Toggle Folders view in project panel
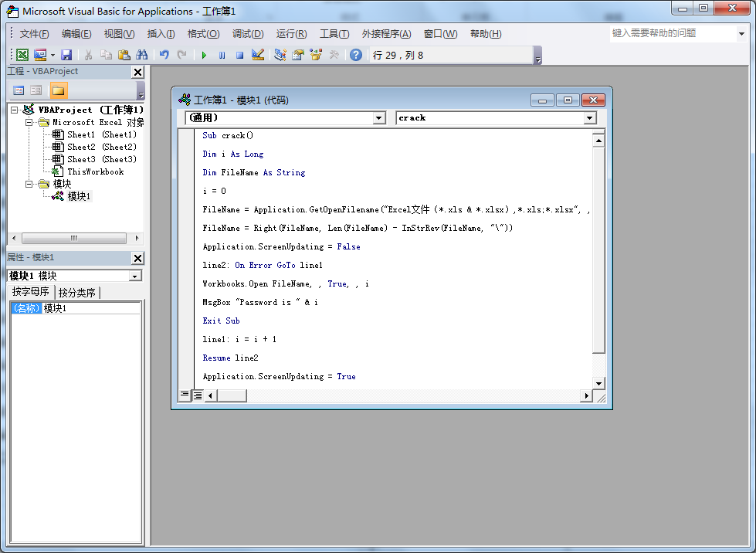Viewport: 756px width, 553px height. coord(59,90)
